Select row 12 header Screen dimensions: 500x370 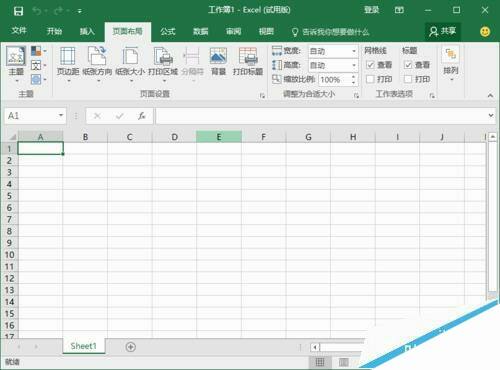[x=9, y=278]
